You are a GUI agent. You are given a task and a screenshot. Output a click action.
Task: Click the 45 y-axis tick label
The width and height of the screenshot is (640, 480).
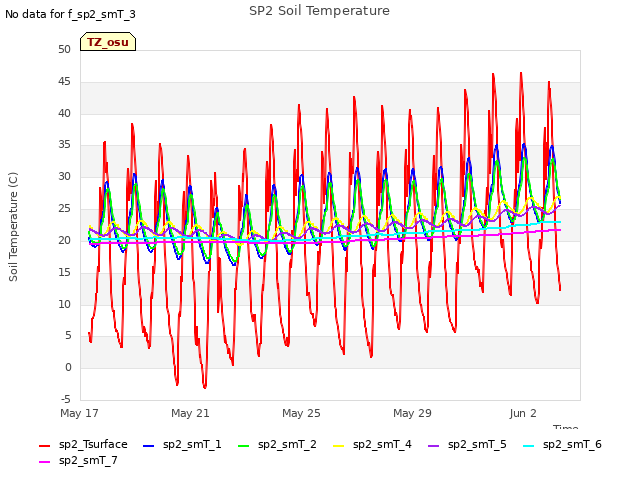pyautogui.click(x=64, y=82)
